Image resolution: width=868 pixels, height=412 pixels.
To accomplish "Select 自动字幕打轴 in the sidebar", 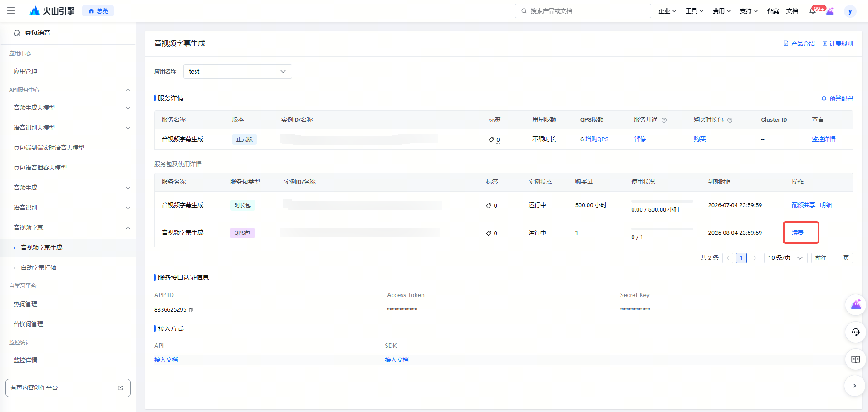I will 39,268.
